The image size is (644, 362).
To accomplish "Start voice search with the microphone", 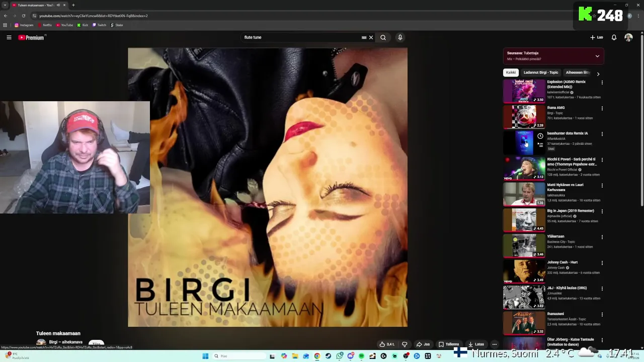I will click(x=400, y=37).
